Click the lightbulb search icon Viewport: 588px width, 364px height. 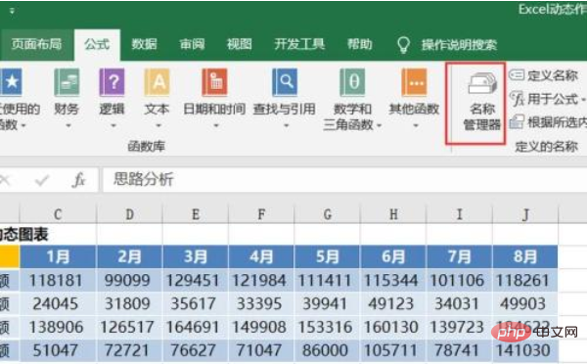403,45
